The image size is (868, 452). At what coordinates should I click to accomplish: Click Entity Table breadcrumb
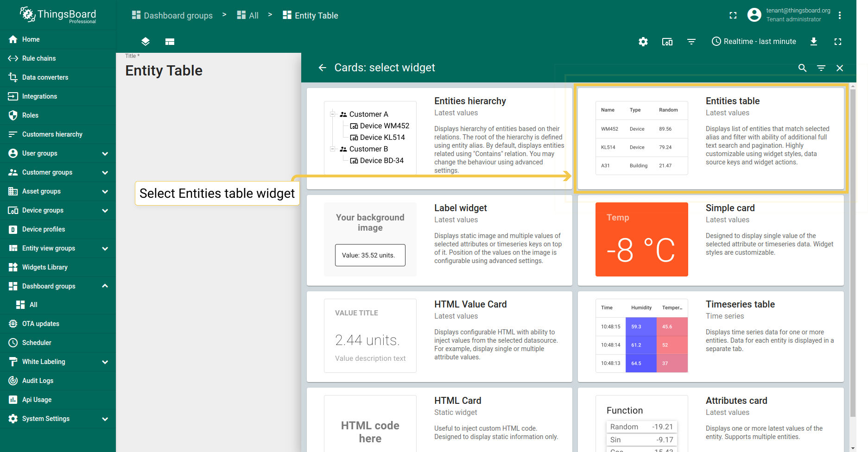[310, 15]
